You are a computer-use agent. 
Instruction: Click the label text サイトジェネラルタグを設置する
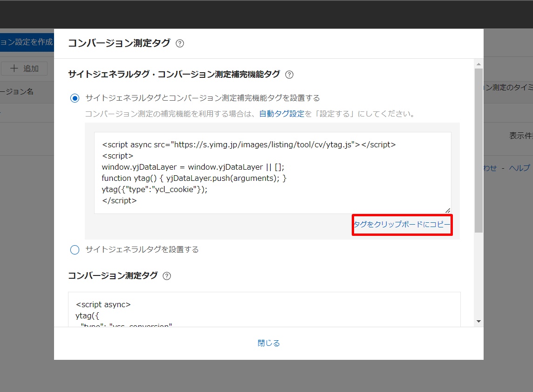[x=142, y=250]
